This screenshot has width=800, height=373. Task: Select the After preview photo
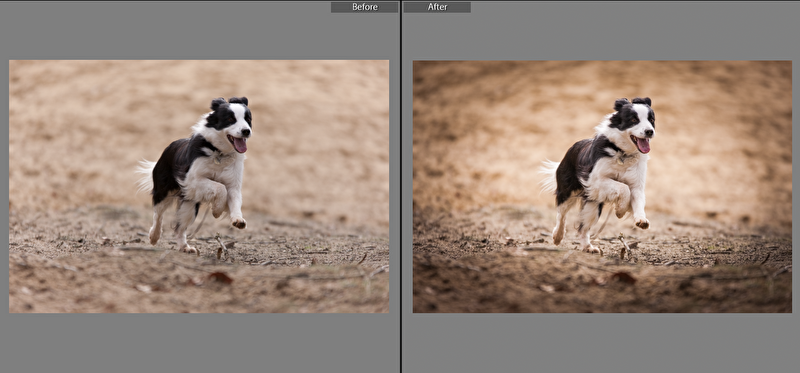pyautogui.click(x=602, y=186)
